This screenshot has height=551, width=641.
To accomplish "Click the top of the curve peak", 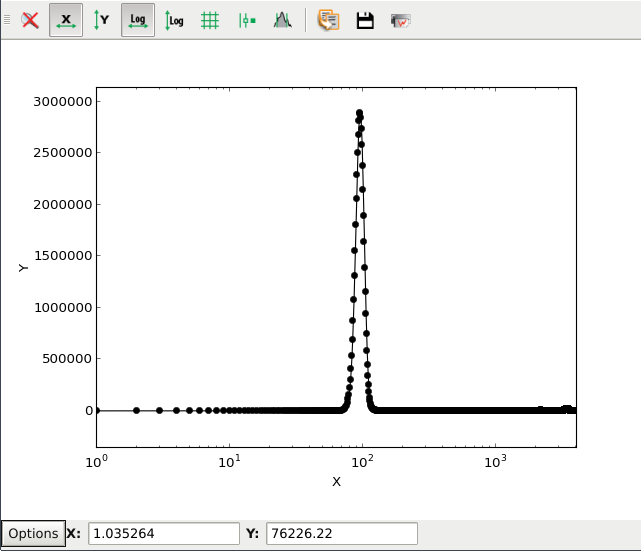I will click(359, 112).
